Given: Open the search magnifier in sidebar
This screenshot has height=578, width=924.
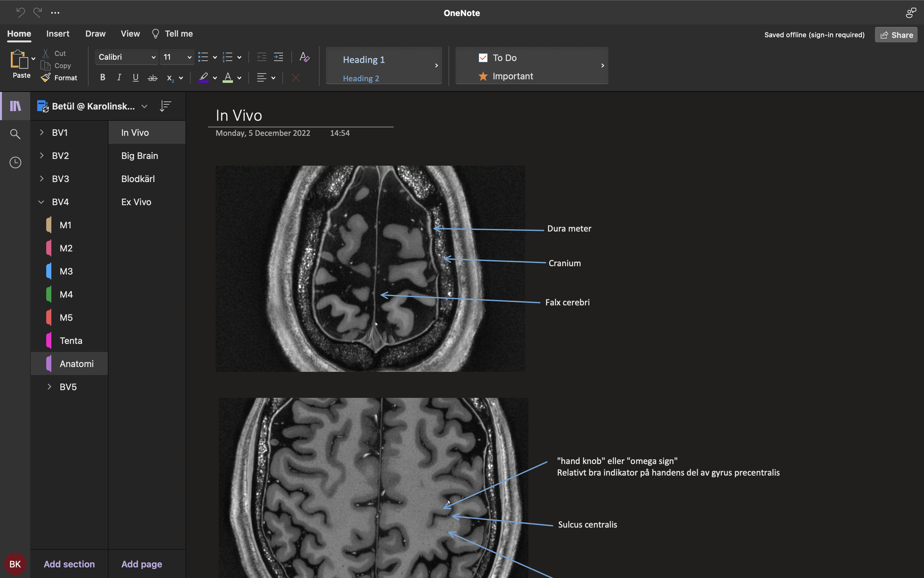Looking at the screenshot, I should 15,134.
